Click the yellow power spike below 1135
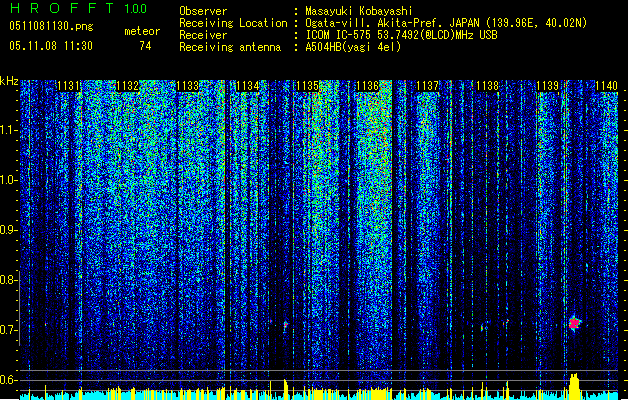Image resolution: width=629 pixels, height=400 pixels. pos(286,389)
